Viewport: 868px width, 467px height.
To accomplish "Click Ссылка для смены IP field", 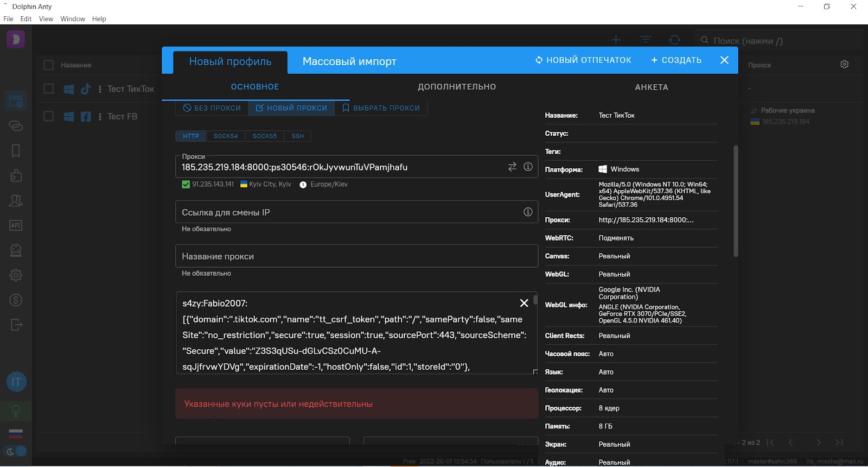I will click(x=356, y=212).
